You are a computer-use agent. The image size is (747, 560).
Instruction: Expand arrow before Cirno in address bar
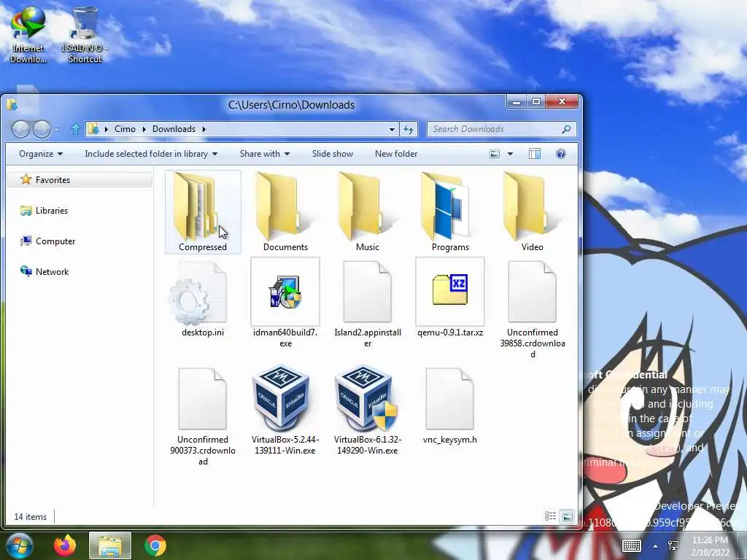tap(106, 129)
